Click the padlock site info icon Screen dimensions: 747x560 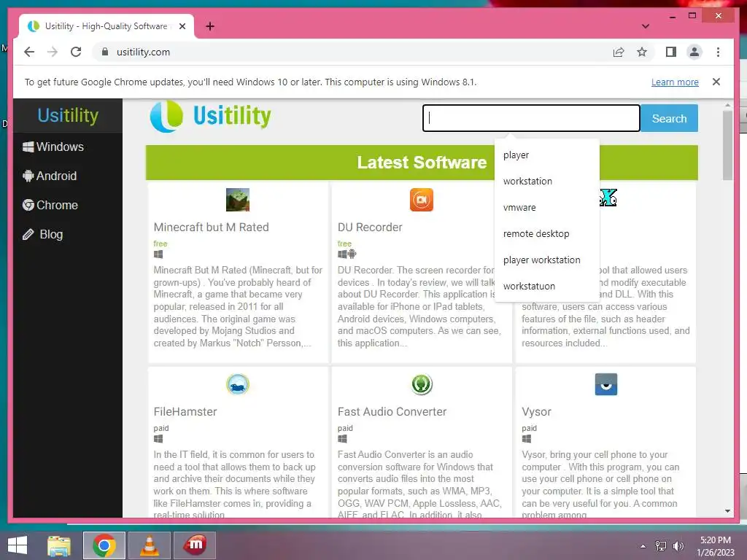click(105, 52)
